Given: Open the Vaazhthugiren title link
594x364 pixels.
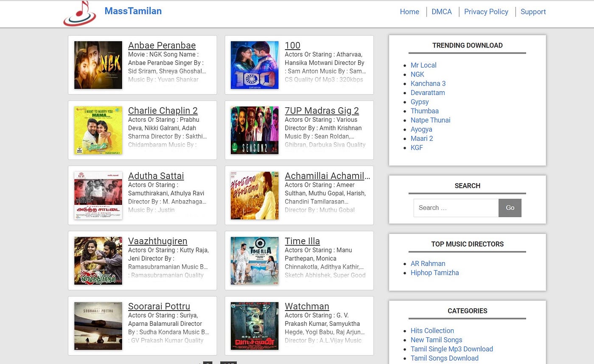Looking at the screenshot, I should coord(157,241).
